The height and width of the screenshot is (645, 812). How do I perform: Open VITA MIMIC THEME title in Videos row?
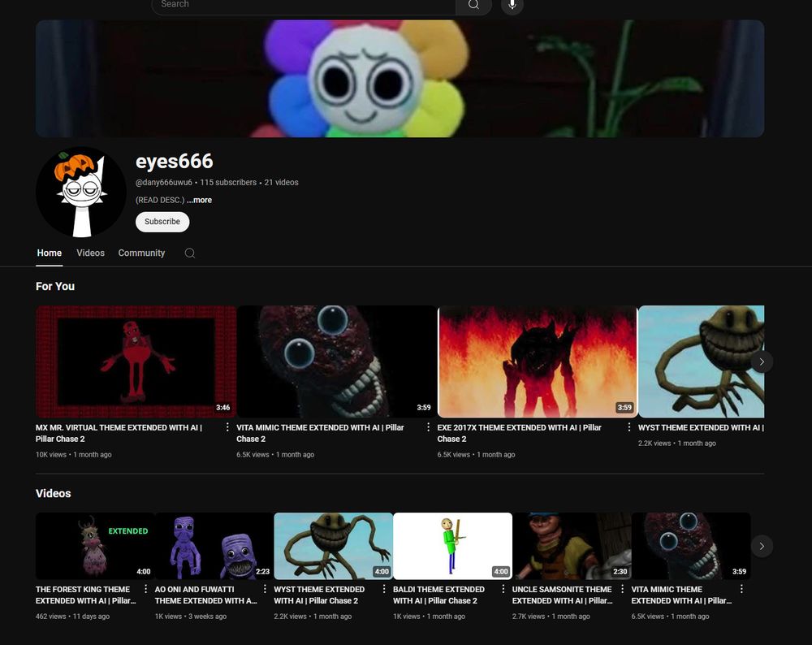point(681,595)
